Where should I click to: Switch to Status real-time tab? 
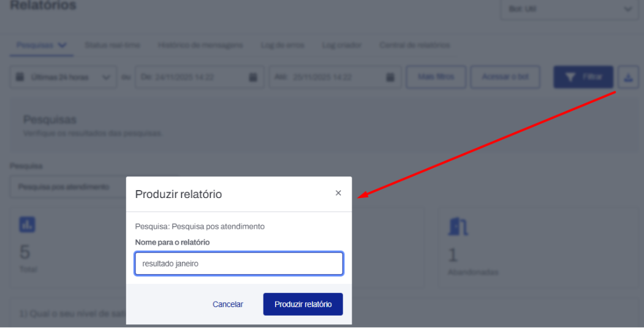click(112, 45)
